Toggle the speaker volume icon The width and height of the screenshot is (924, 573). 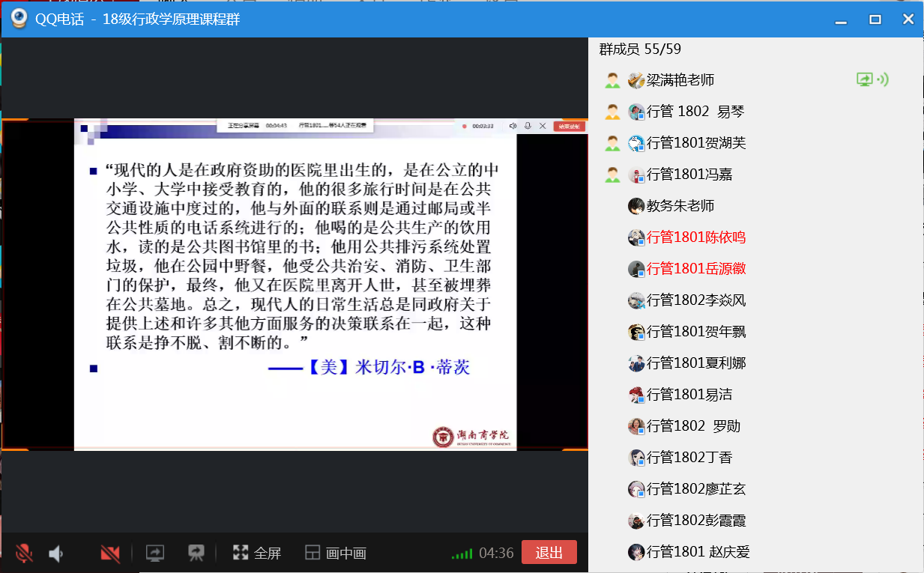point(56,554)
